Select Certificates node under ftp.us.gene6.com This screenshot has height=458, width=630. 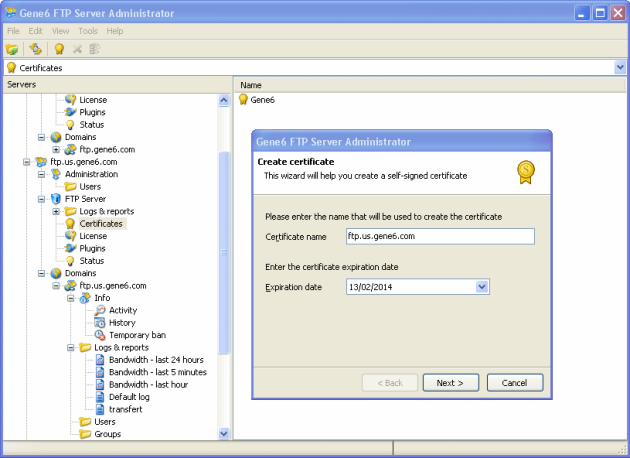pos(101,224)
